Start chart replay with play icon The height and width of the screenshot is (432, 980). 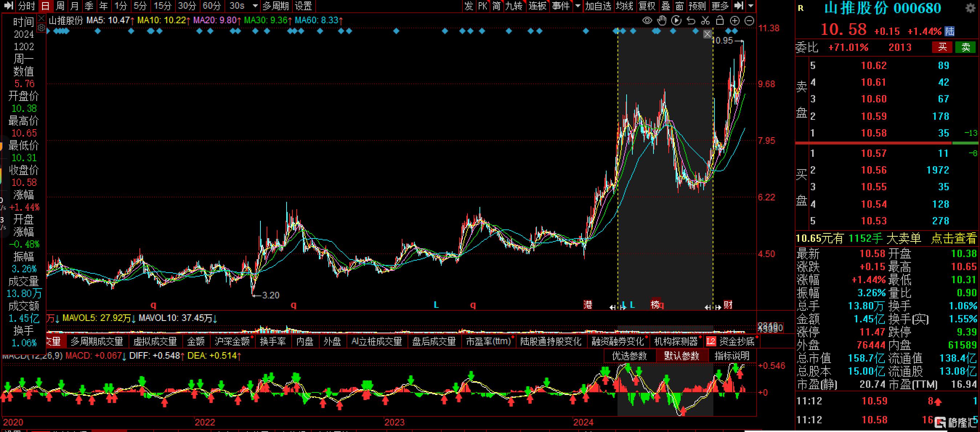click(676, 21)
